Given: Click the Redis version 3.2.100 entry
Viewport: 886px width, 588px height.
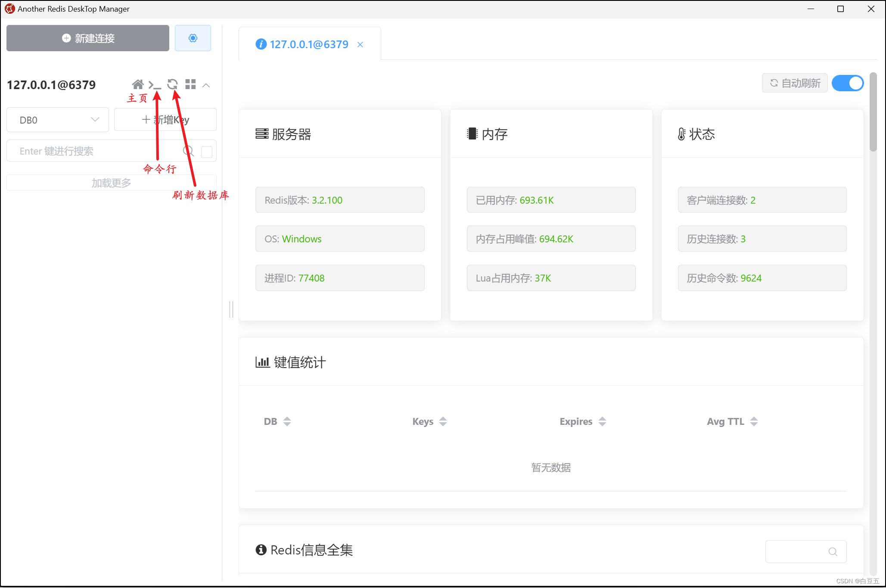Looking at the screenshot, I should point(340,200).
